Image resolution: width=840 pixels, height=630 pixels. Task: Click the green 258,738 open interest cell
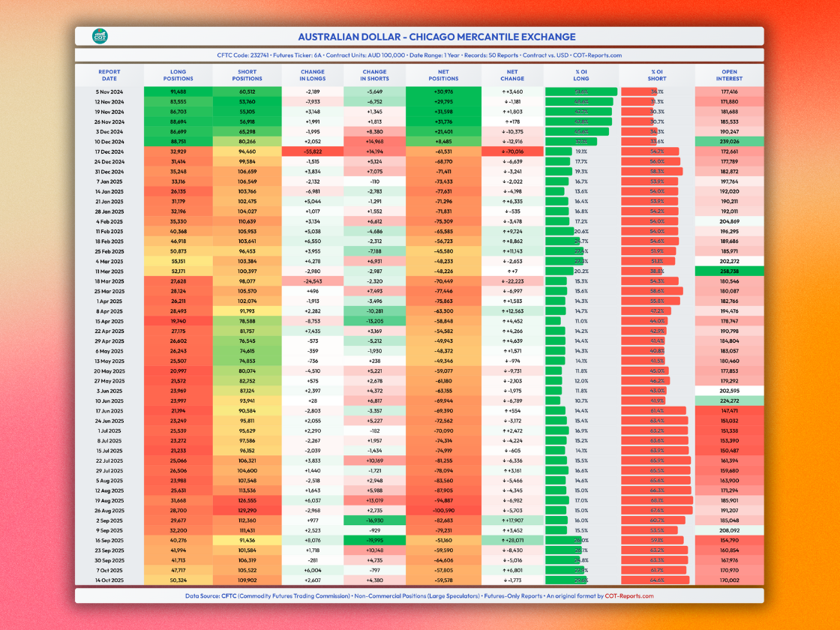pyautogui.click(x=728, y=271)
